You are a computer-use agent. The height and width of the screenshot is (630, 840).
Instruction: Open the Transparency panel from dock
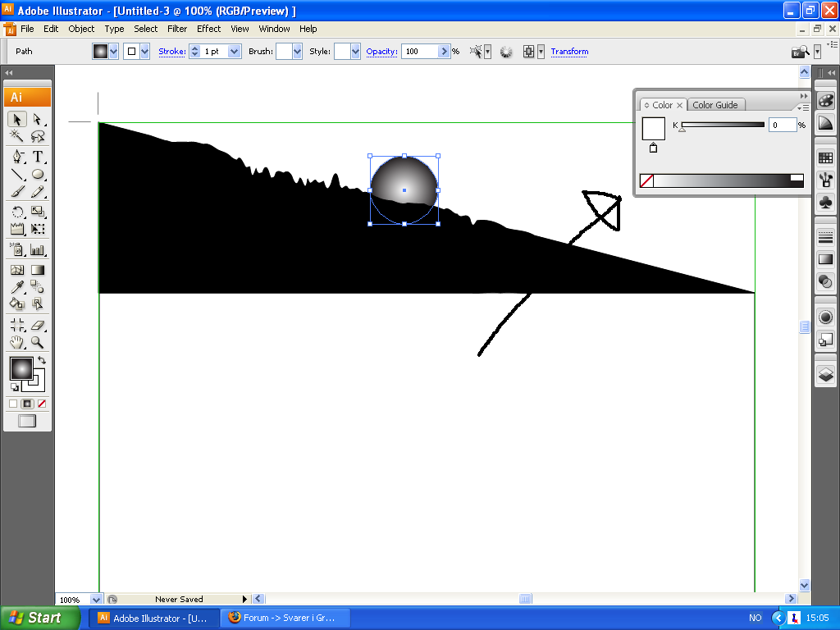(825, 281)
